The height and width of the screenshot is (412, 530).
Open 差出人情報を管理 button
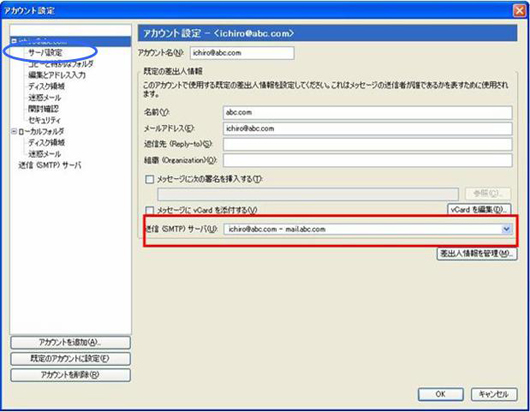pos(477,253)
